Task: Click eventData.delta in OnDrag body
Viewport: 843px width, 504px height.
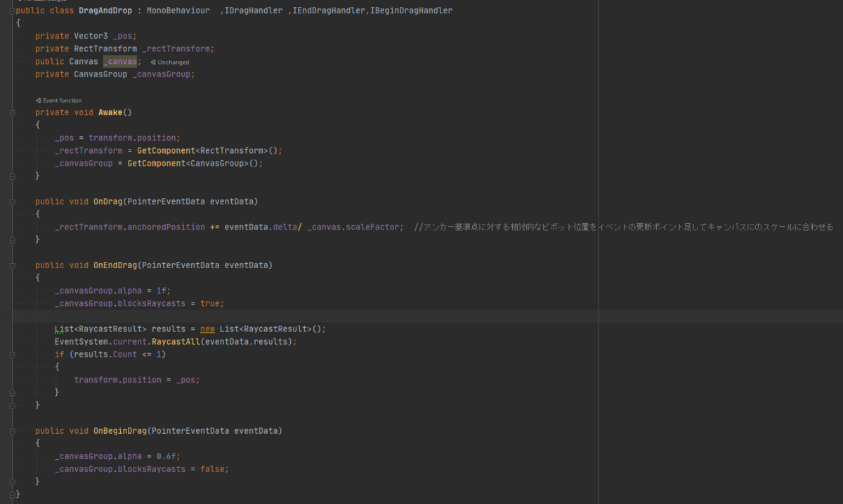Action: tap(261, 227)
